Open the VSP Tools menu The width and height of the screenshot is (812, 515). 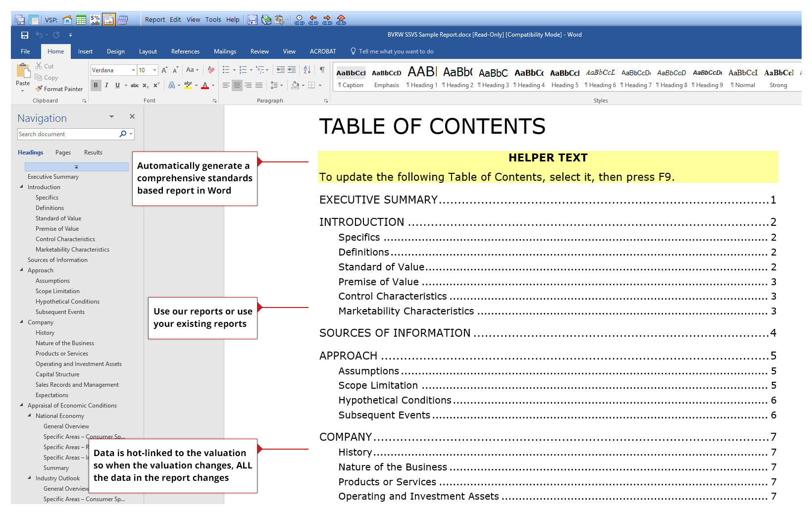coord(213,20)
